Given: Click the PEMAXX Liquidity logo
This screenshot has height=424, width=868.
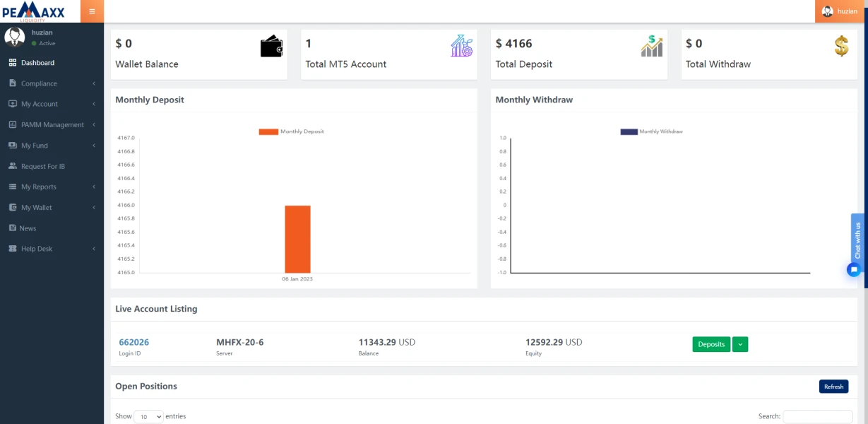Looking at the screenshot, I should point(33,11).
